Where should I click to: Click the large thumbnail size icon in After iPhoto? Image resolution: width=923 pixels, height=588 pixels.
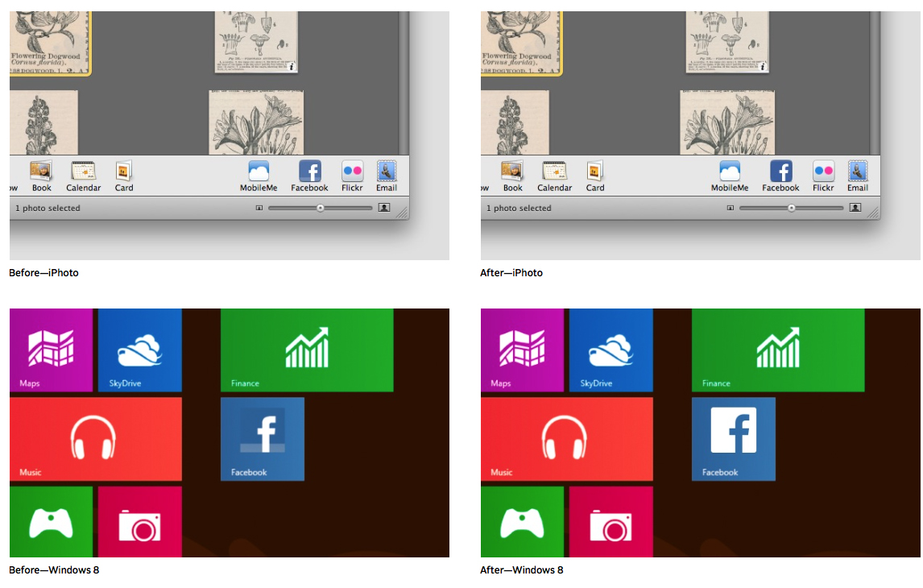pos(855,208)
